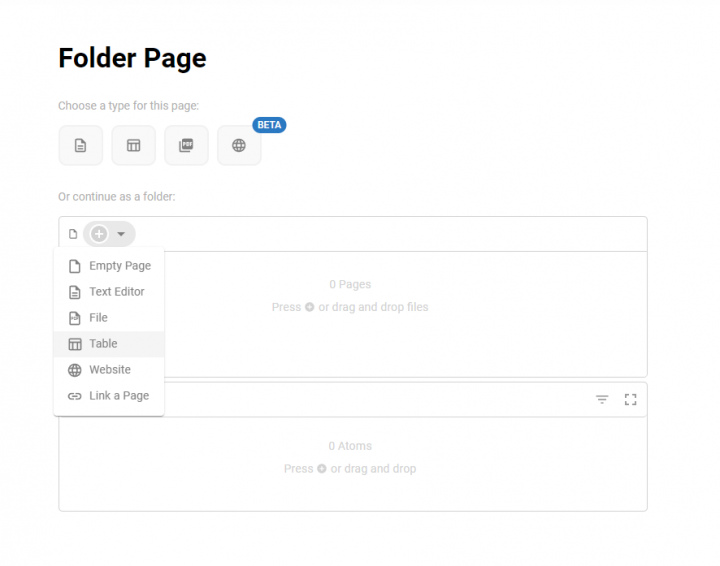
Task: Click the circled plus add-page button
Action: [99, 234]
